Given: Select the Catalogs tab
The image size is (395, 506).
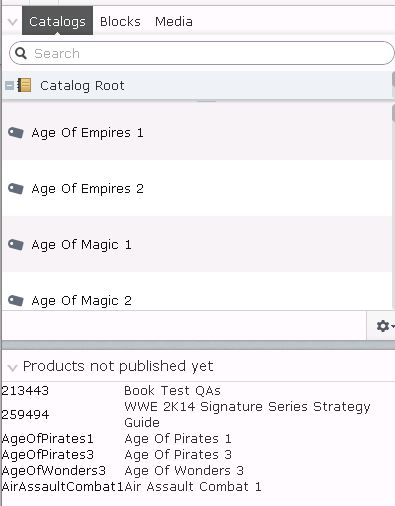Looking at the screenshot, I should pos(57,21).
